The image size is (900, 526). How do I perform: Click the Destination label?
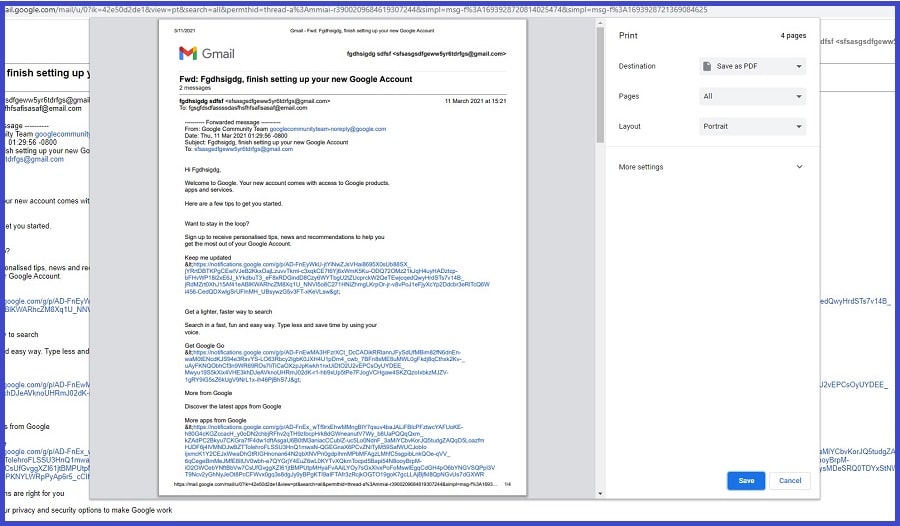[637, 66]
